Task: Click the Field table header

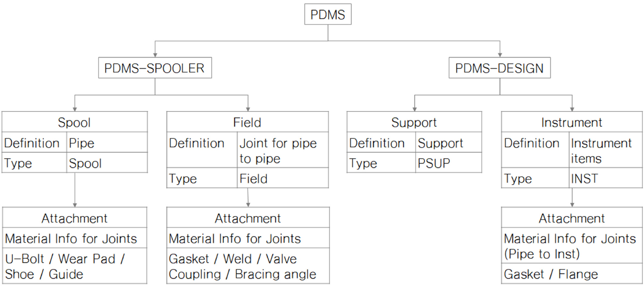Action: pyautogui.click(x=247, y=122)
